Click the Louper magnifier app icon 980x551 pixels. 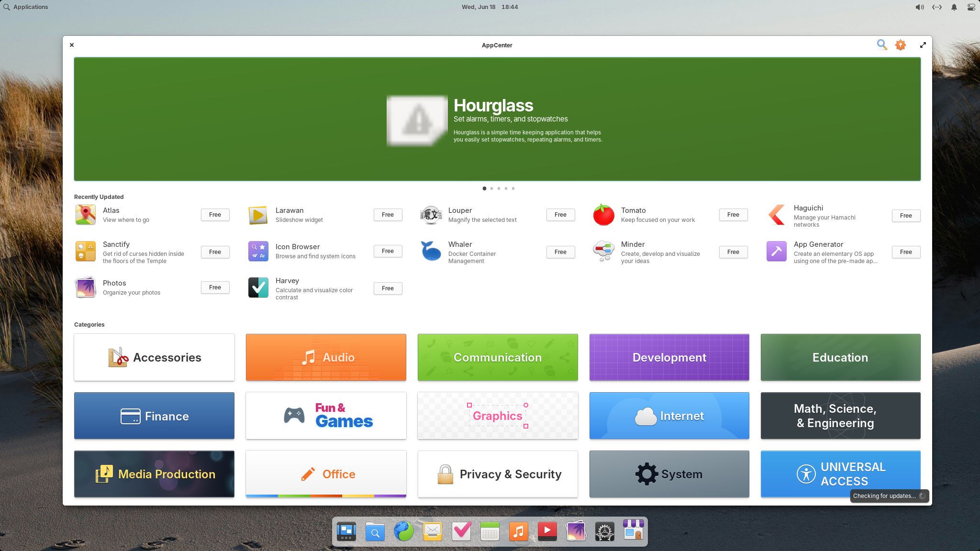431,215
